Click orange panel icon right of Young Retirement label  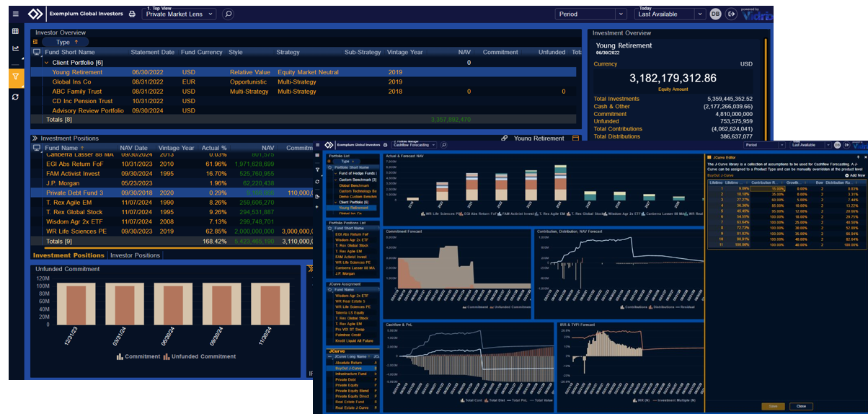coord(575,138)
